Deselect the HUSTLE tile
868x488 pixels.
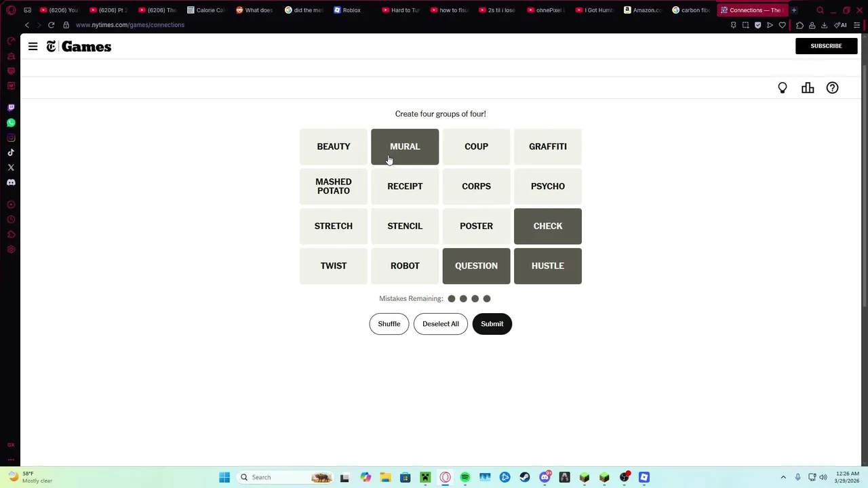[x=548, y=266]
